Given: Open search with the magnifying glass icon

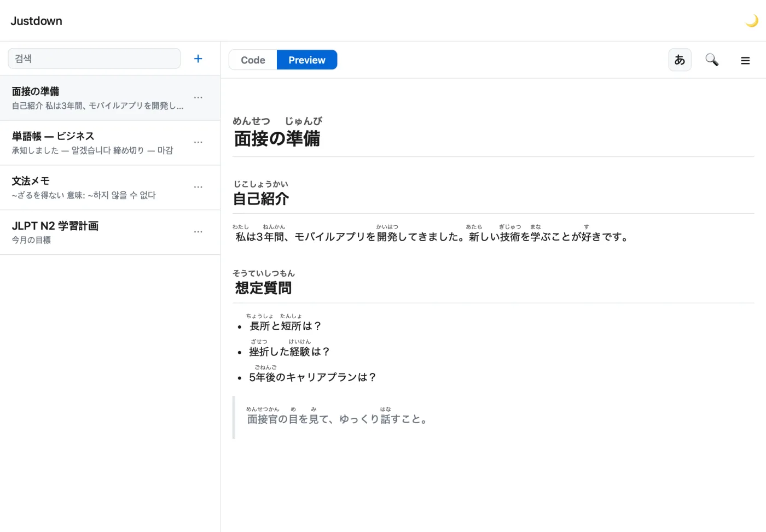Looking at the screenshot, I should (x=712, y=60).
